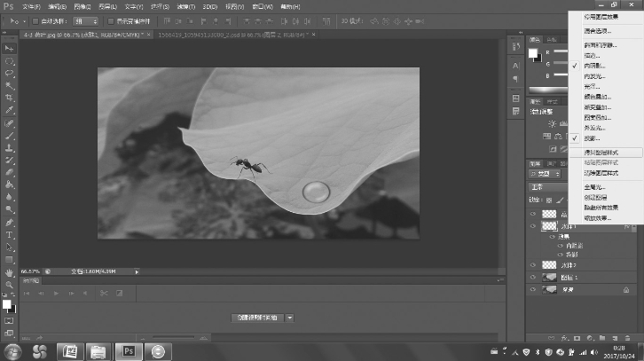Choose 拷贝图层样式 from the context menu

[x=601, y=153]
